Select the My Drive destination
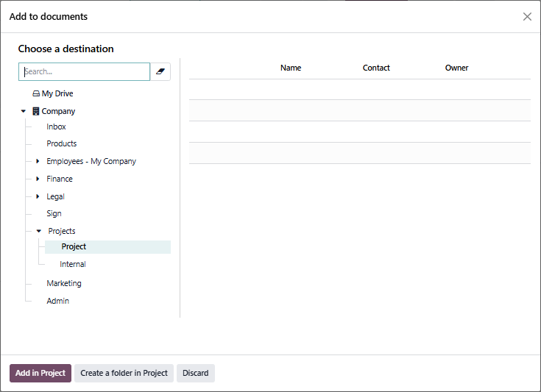Image resolution: width=541 pixels, height=392 pixels. tap(57, 93)
